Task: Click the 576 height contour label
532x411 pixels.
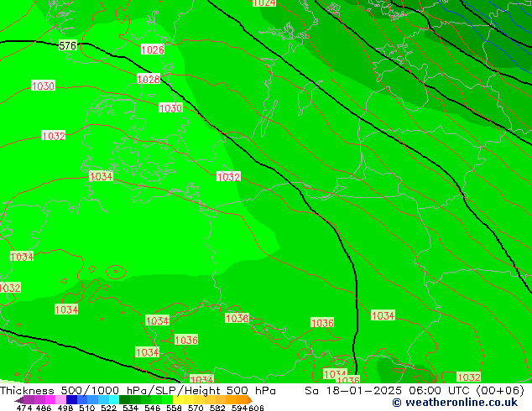Action: point(68,45)
